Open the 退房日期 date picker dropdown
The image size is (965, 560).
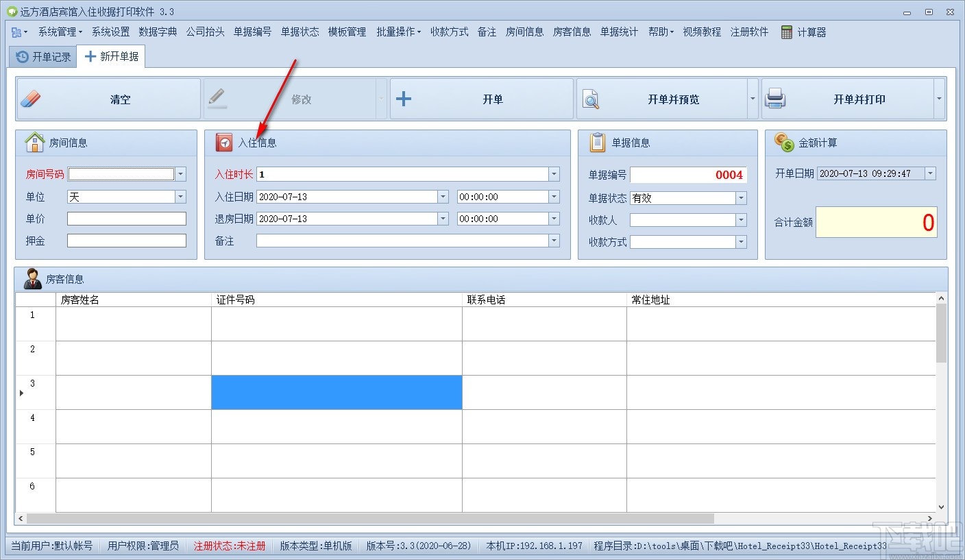tap(443, 219)
